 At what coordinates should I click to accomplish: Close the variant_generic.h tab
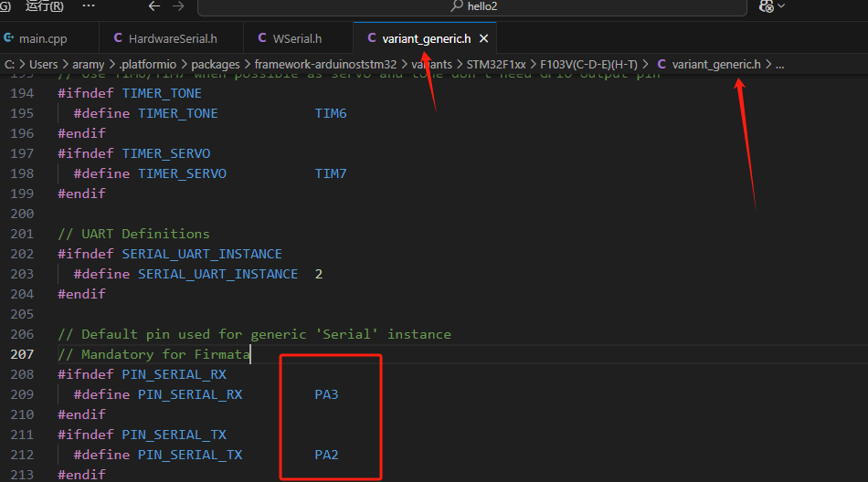(484, 38)
